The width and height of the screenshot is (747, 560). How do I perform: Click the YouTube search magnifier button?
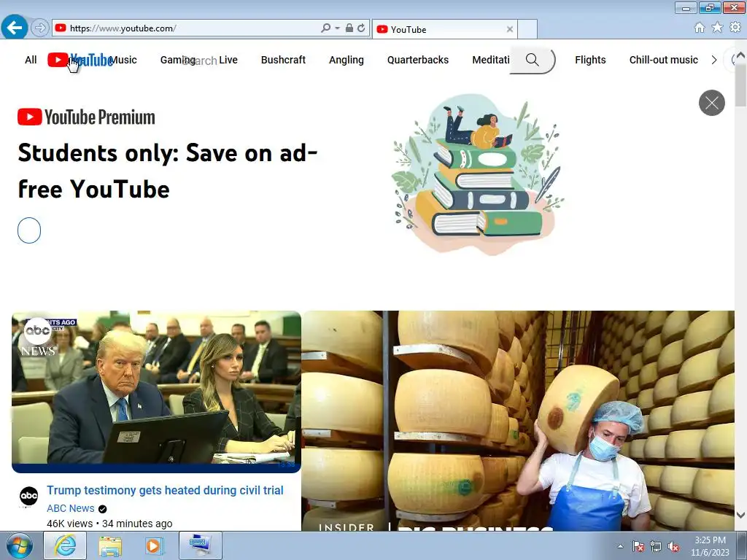point(533,60)
